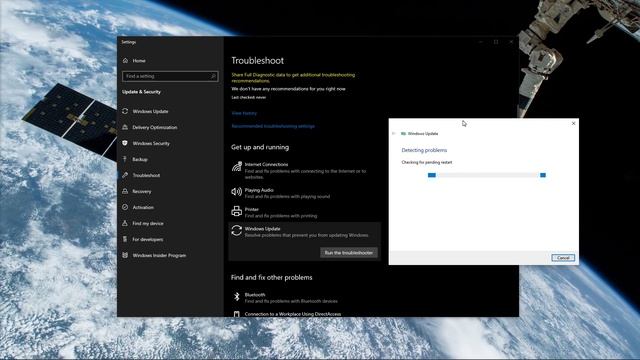Click the Windows Update troubleshooter entry title
Image resolution: width=640 pixels, height=360 pixels.
coord(262,229)
